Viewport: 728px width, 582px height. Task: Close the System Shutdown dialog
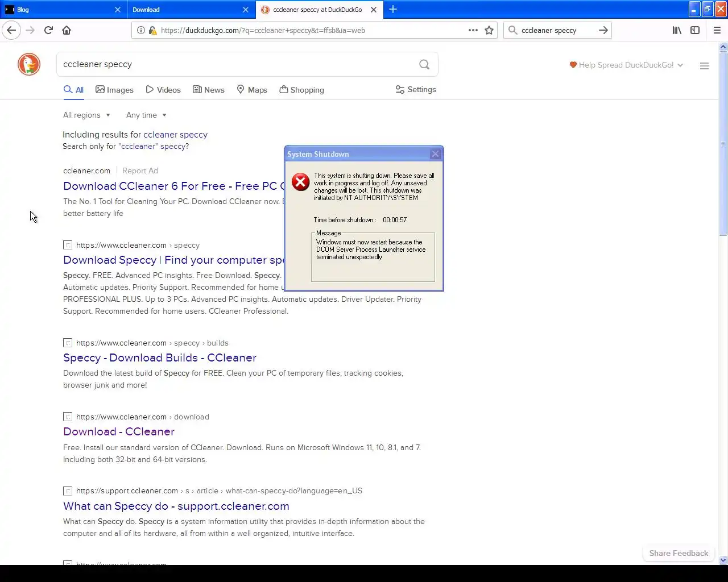pos(435,154)
